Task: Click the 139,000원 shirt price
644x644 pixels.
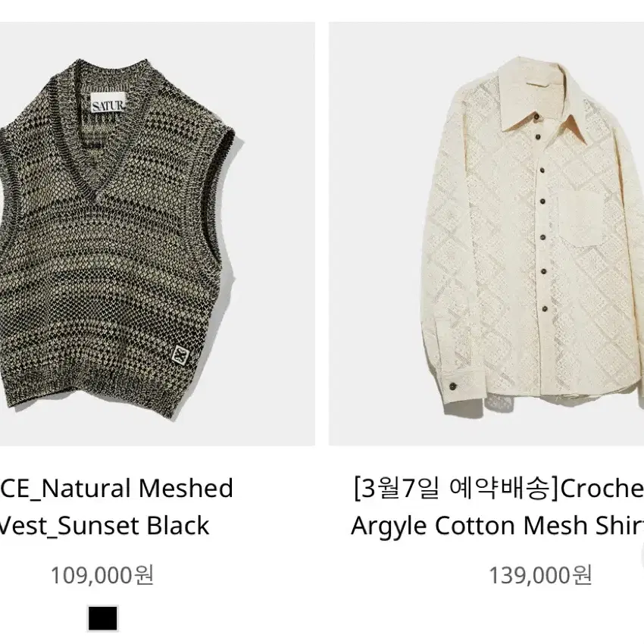Action: [x=540, y=575]
